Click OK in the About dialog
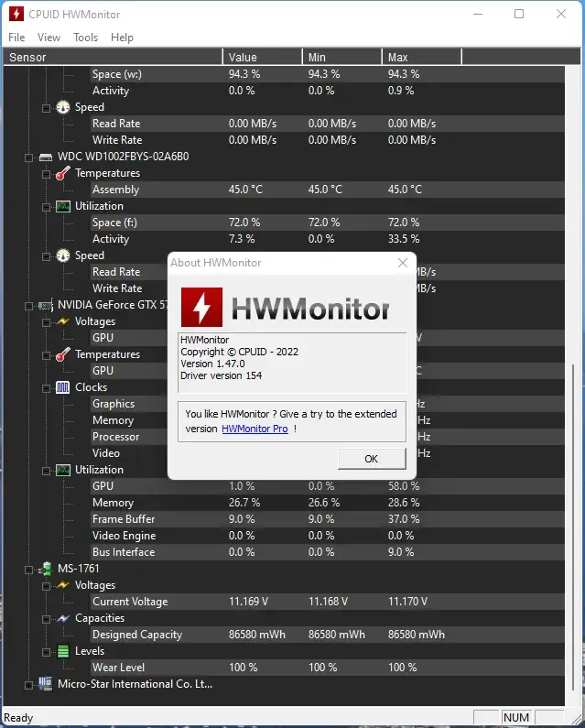The width and height of the screenshot is (585, 728). (372, 459)
